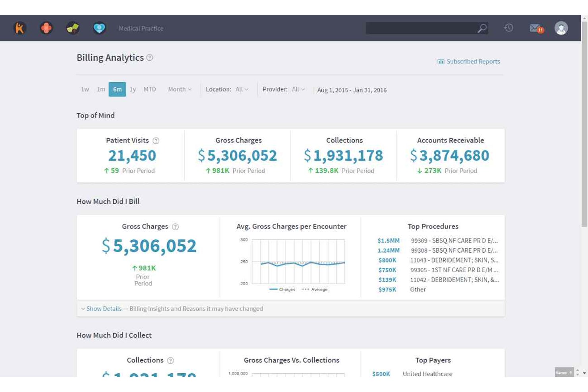Click the top Gross Charges card value $5,306,052
Image resolution: width=588 pixels, height=392 pixels.
coord(238,155)
